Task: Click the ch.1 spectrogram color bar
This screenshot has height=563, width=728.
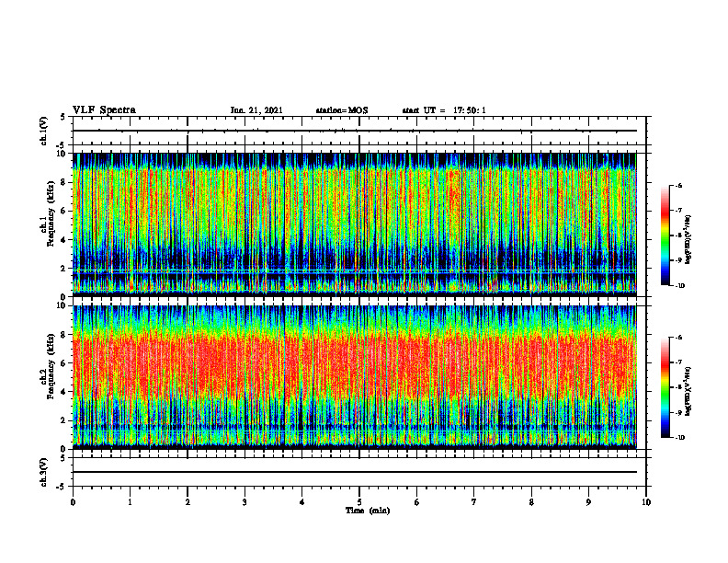Action: 665,236
